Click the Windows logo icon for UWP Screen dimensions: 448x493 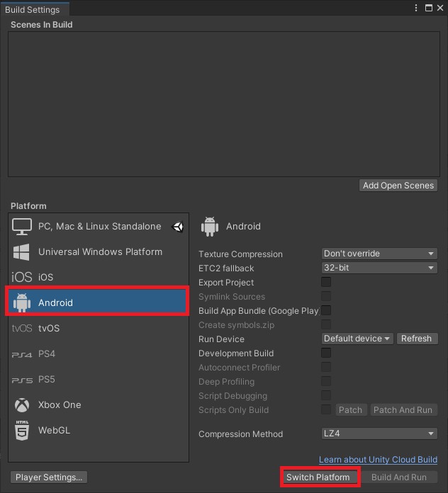(21, 252)
